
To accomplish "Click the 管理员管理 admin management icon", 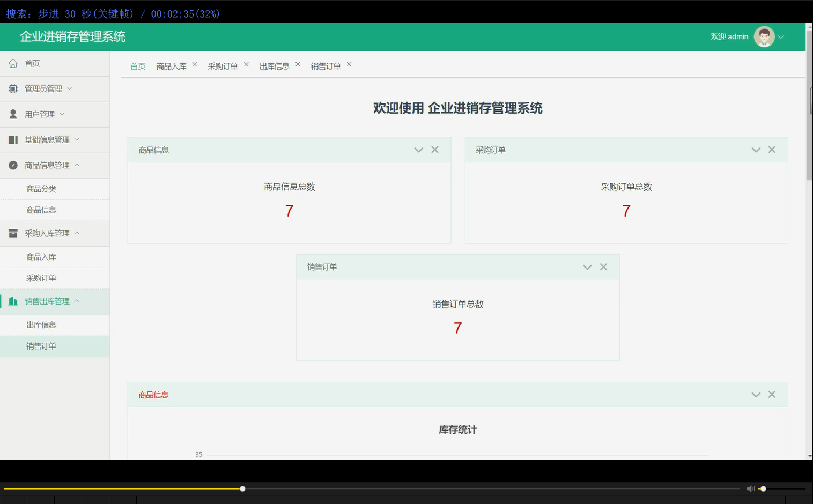I will (13, 88).
